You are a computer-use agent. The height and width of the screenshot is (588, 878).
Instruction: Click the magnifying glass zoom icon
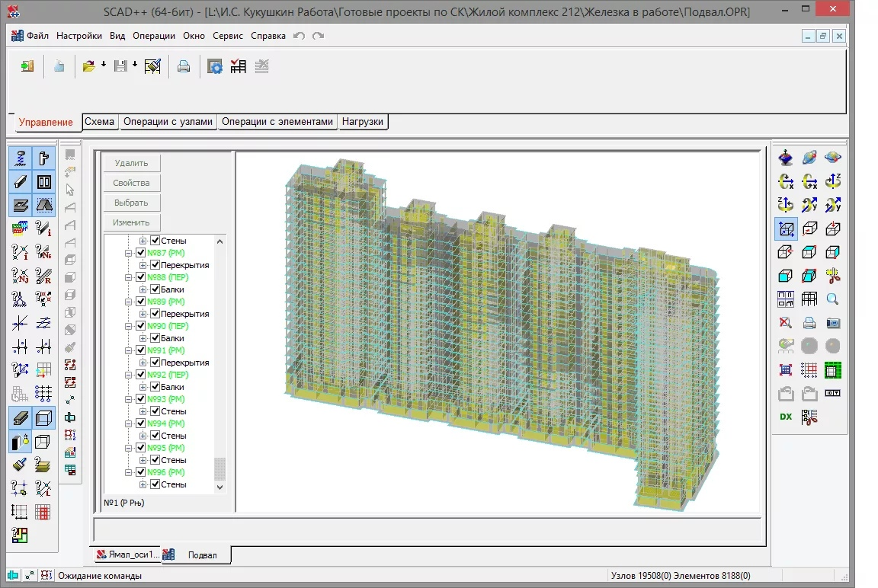833,299
